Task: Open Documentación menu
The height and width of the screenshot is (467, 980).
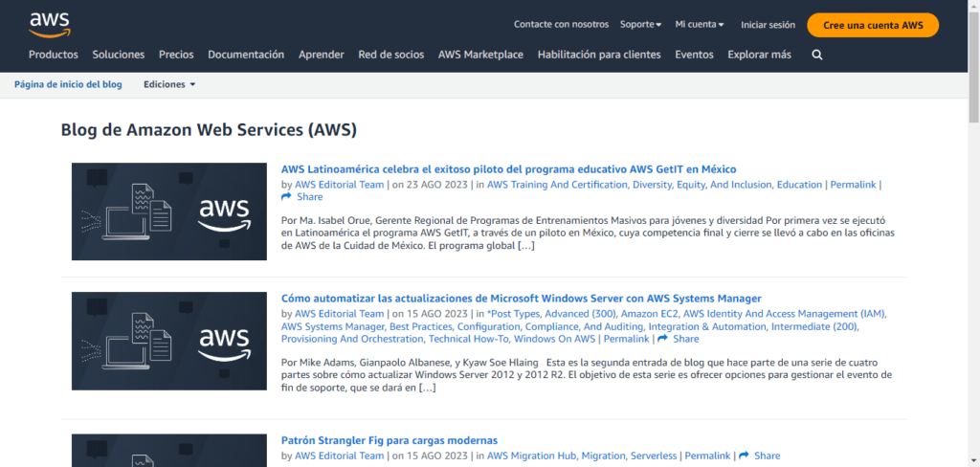Action: click(x=246, y=55)
